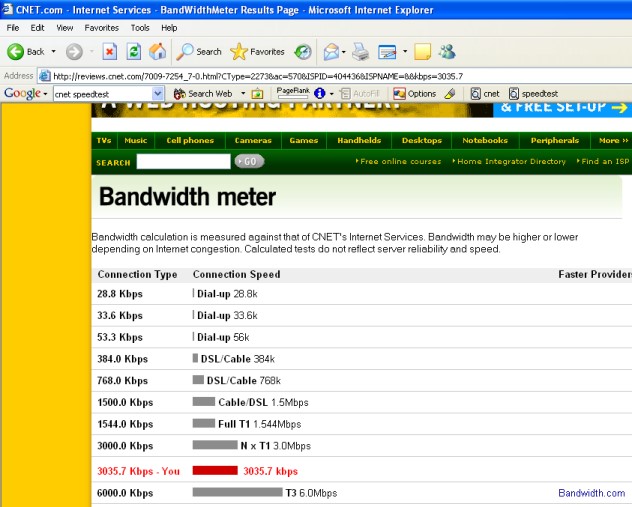Image resolution: width=632 pixels, height=507 pixels.
Task: Click the Google toolbar logo
Action: tap(23, 94)
